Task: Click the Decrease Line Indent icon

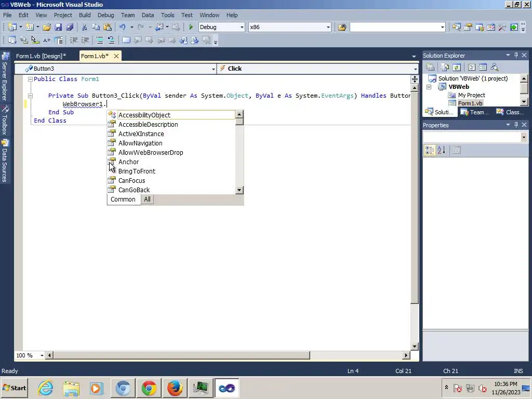Action: click(73, 41)
